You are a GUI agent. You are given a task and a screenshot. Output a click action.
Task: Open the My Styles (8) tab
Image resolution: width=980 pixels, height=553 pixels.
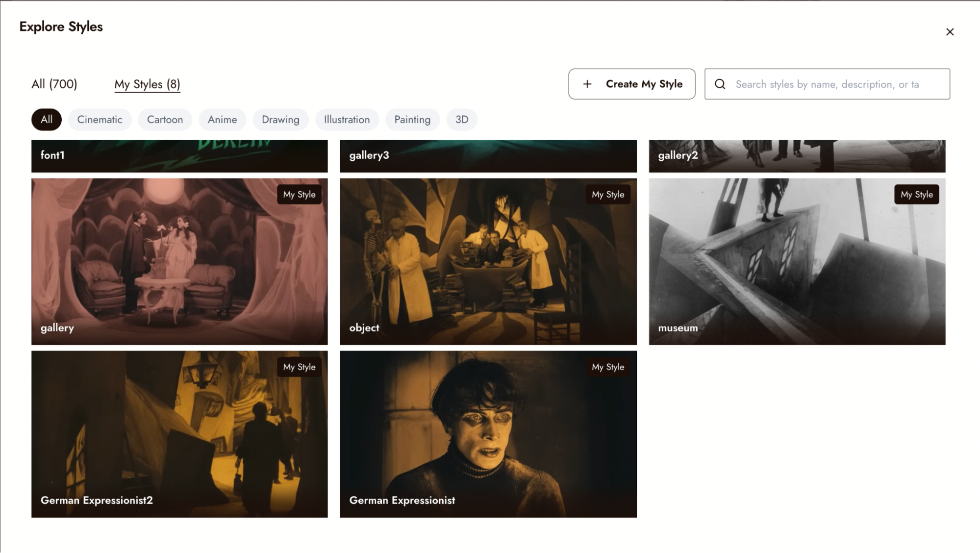click(147, 84)
